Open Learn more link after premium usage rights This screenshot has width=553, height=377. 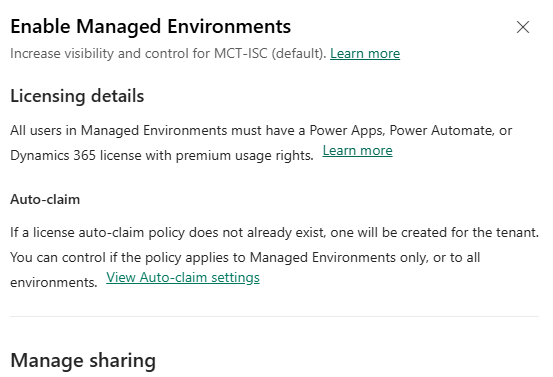357,151
